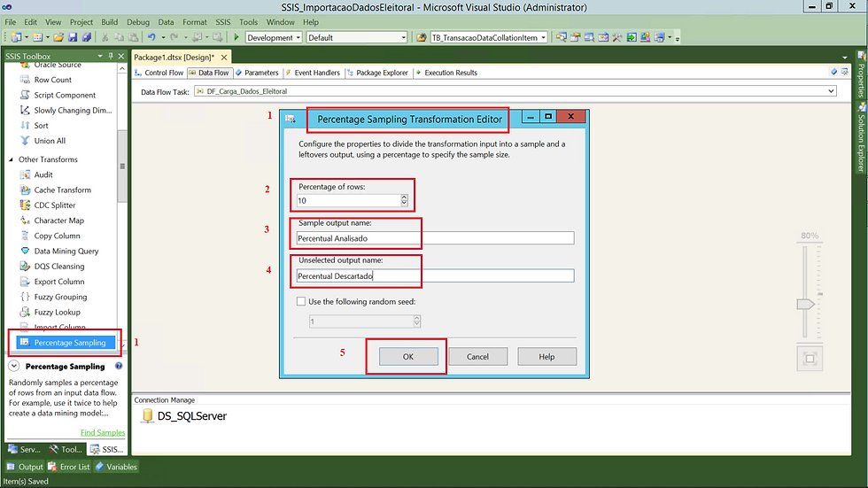The image size is (868, 488).
Task: Click the Percentage of rows spinner arrows
Action: (404, 200)
